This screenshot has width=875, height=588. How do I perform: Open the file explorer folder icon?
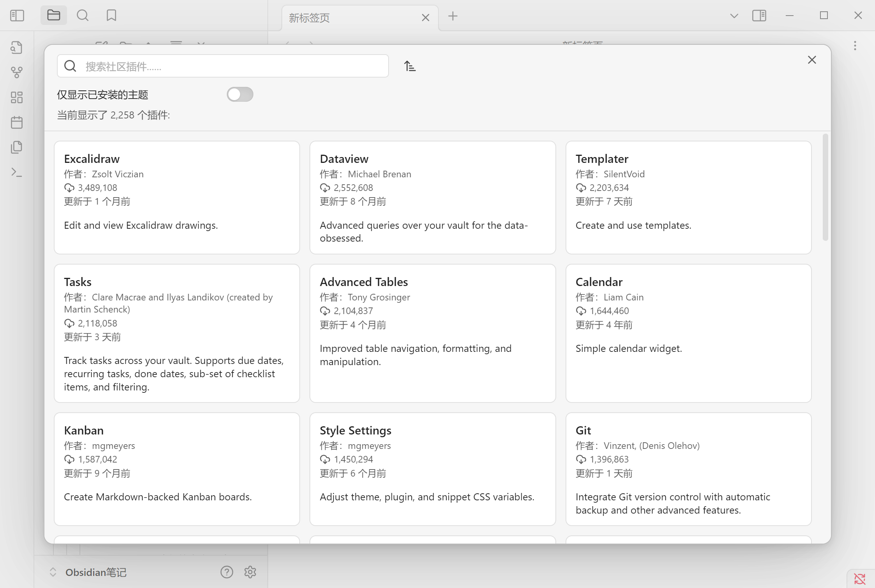[53, 16]
